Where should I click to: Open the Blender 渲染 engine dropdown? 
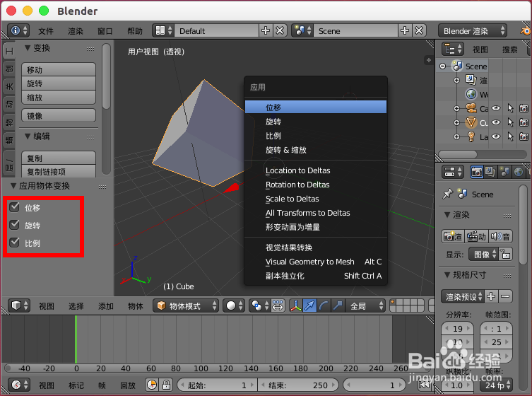click(x=473, y=31)
